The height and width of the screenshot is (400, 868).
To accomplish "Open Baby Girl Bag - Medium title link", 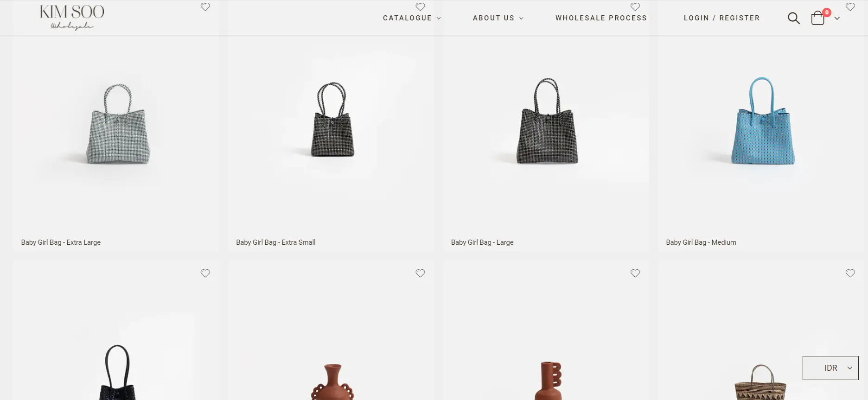I will [701, 242].
